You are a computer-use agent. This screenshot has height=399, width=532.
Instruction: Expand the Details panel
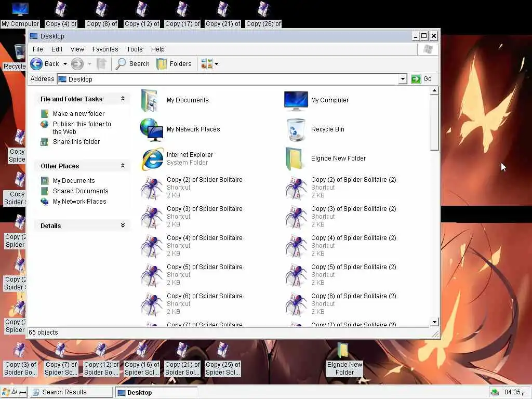pos(123,225)
